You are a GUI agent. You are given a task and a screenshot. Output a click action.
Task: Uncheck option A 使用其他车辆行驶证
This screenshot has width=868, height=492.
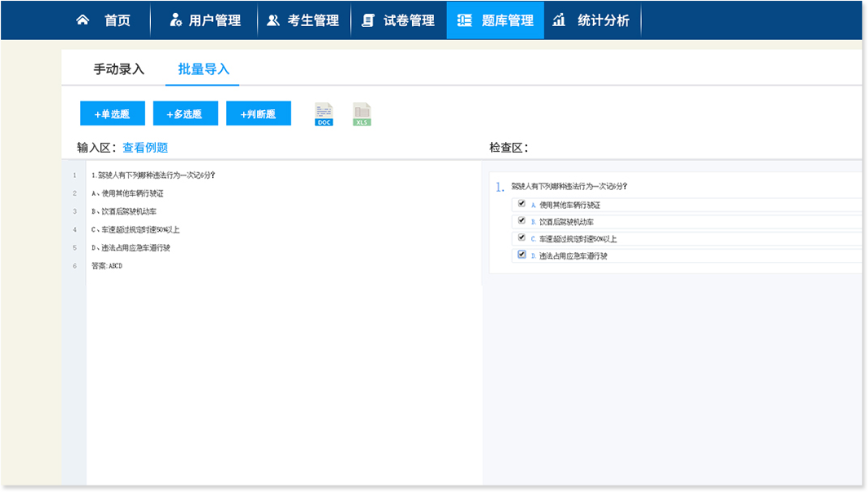522,204
